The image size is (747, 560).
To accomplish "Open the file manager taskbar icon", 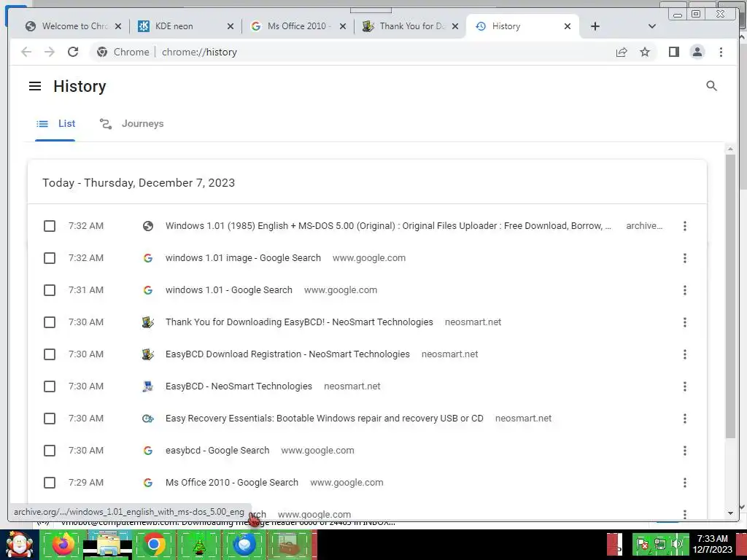I will [109, 545].
